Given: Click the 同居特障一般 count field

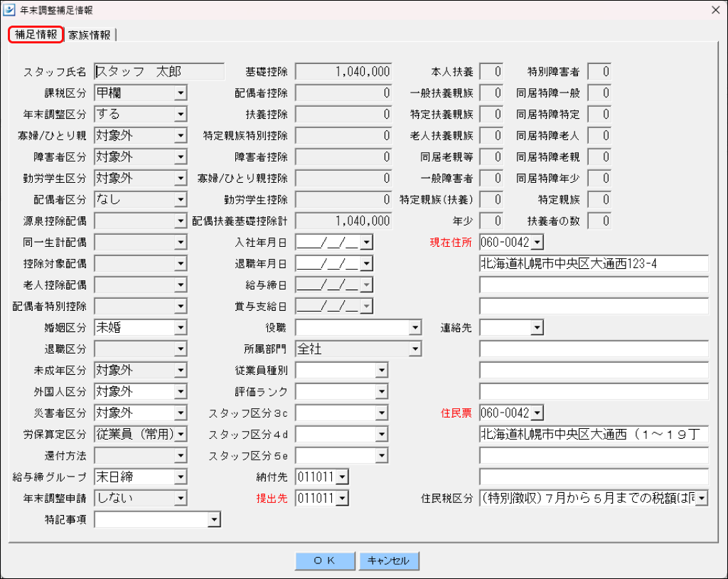Looking at the screenshot, I should (599, 93).
